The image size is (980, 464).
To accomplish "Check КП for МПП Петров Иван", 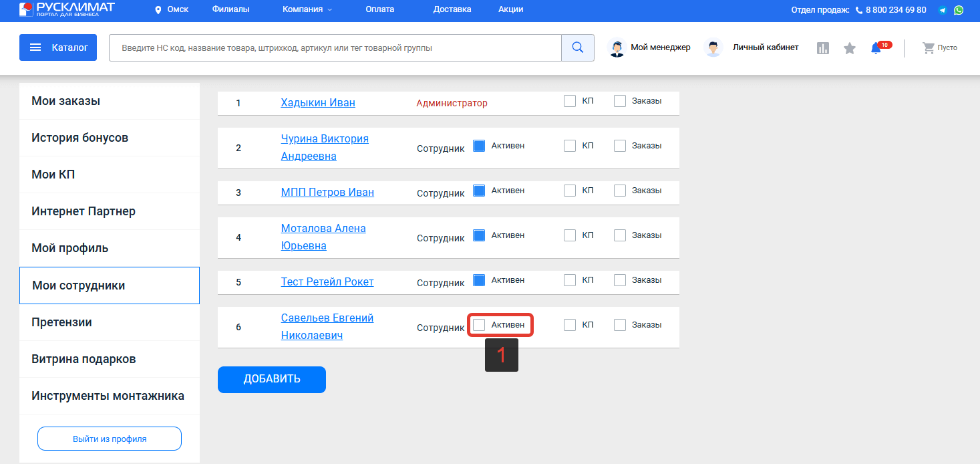I will tap(570, 191).
